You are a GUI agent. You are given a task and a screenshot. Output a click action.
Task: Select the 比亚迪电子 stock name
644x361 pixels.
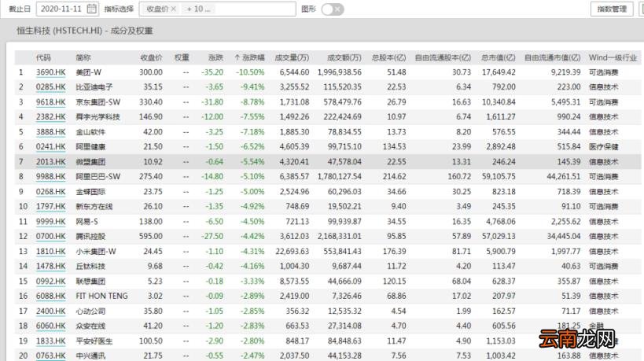[94, 87]
